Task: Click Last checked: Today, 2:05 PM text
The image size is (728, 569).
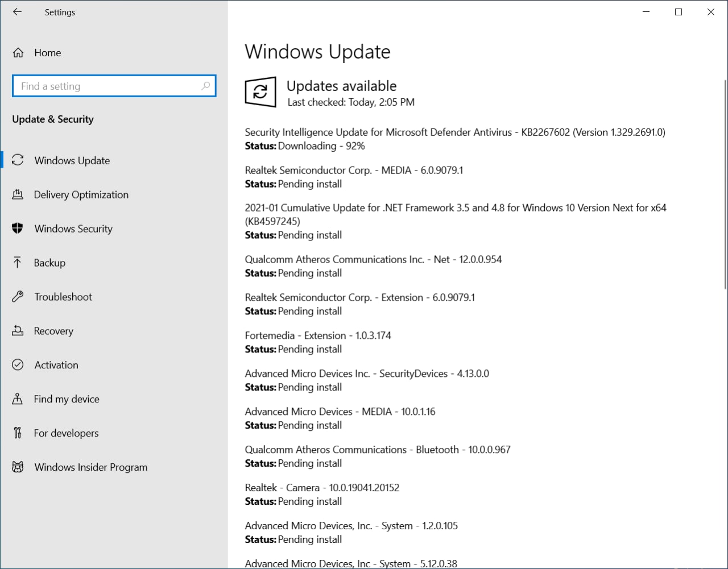Action: (351, 102)
